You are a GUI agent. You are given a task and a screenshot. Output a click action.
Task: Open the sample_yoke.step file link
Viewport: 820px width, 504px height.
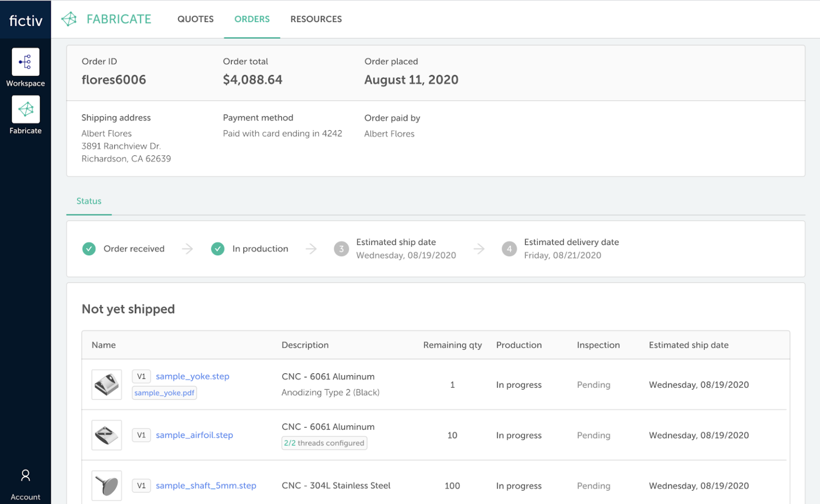(192, 376)
